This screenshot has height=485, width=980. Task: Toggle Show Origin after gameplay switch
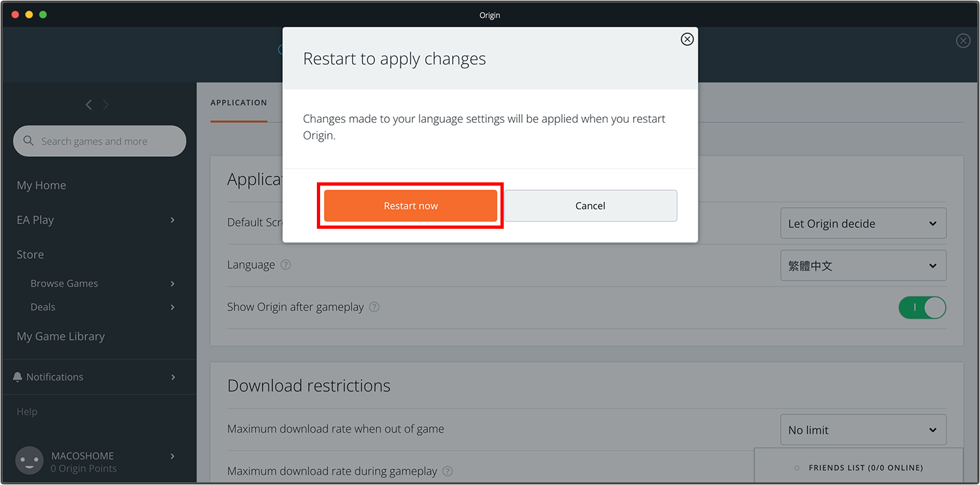click(x=923, y=307)
